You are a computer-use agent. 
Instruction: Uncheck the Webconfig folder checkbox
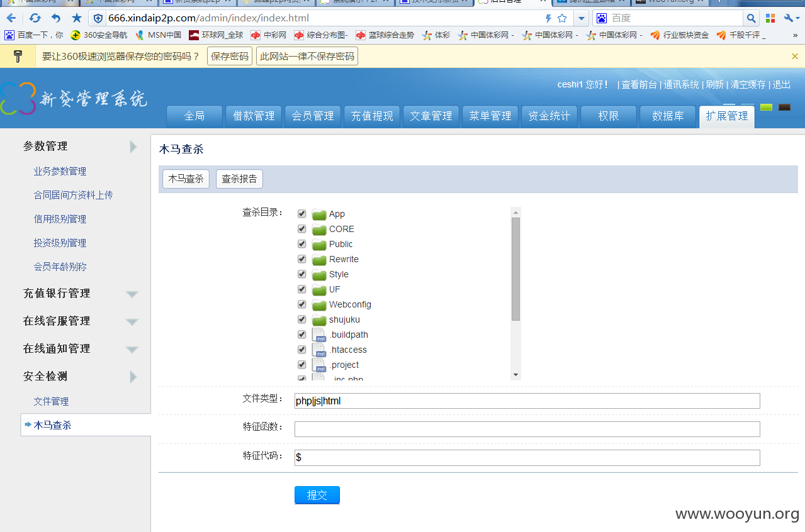[x=301, y=304]
